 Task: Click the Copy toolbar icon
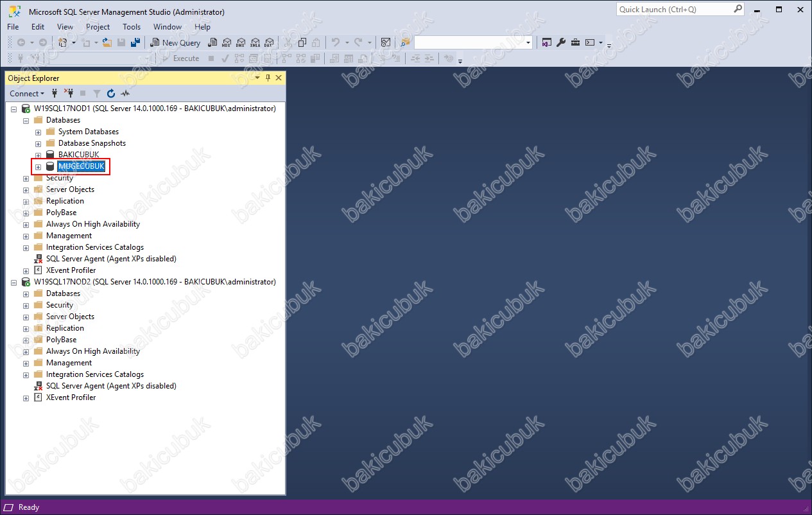[x=302, y=42]
